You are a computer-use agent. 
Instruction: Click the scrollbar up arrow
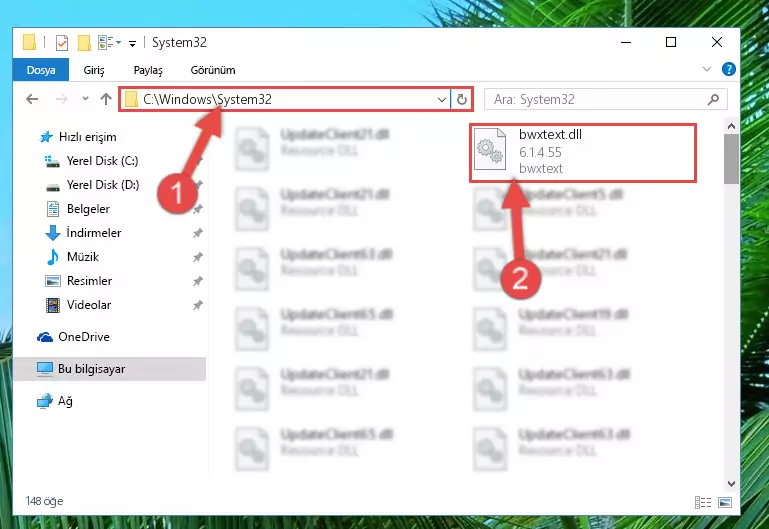click(x=731, y=126)
